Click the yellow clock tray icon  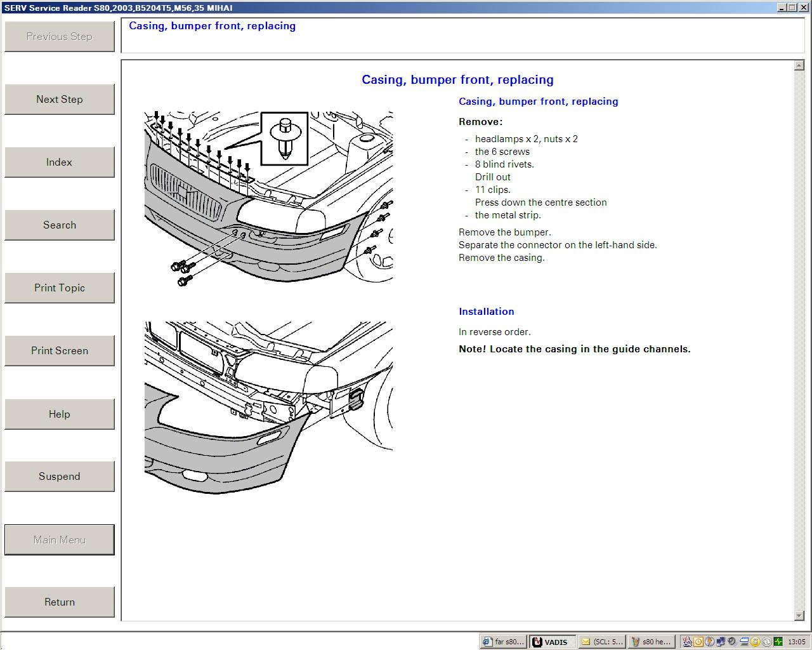coord(698,642)
